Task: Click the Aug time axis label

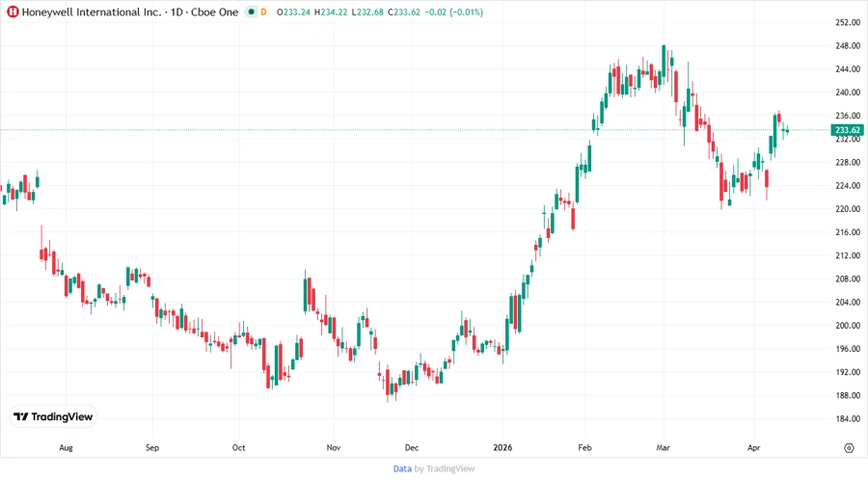Action: (x=66, y=448)
